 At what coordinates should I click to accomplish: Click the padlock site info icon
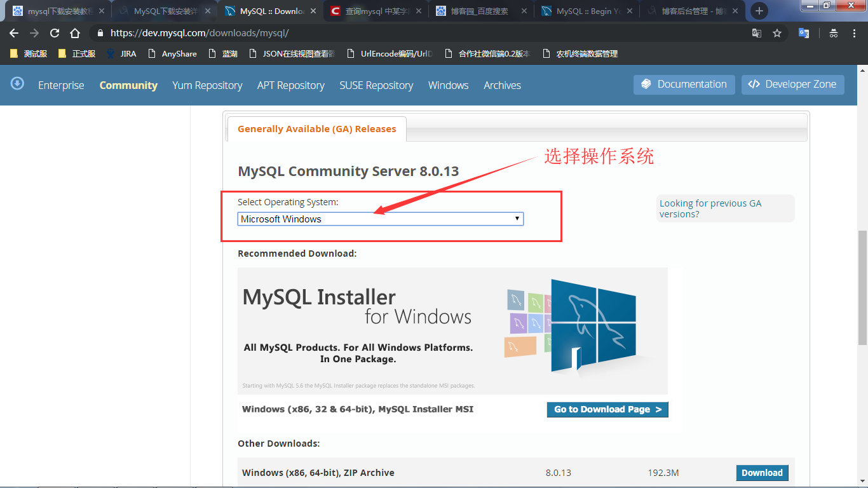tap(100, 33)
